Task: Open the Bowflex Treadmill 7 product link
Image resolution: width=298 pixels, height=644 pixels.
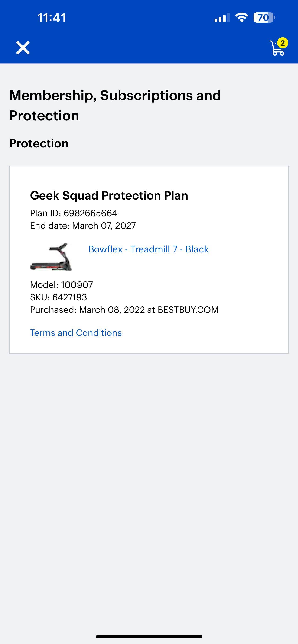Action: [x=148, y=249]
